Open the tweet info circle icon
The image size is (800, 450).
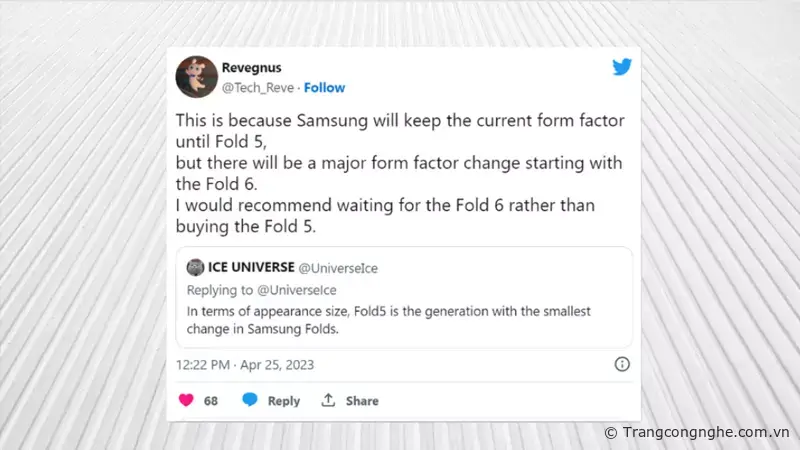pyautogui.click(x=621, y=365)
